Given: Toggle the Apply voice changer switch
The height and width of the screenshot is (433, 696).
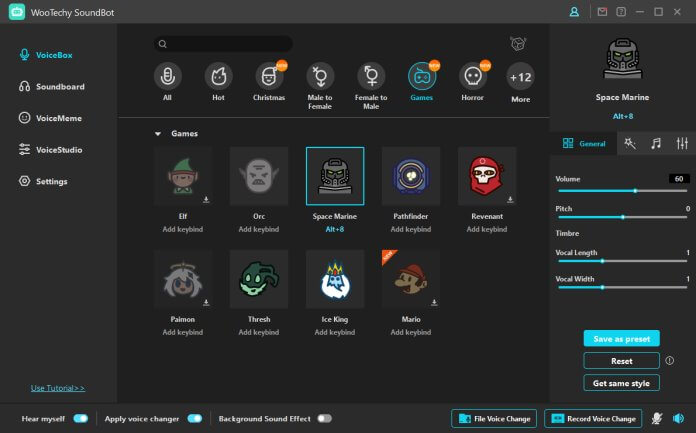Looking at the screenshot, I should tap(194, 418).
